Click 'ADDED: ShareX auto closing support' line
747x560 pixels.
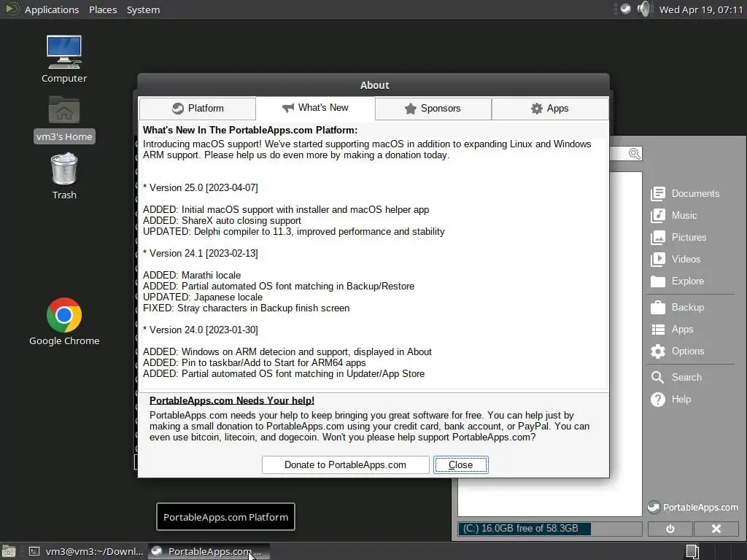tap(222, 220)
